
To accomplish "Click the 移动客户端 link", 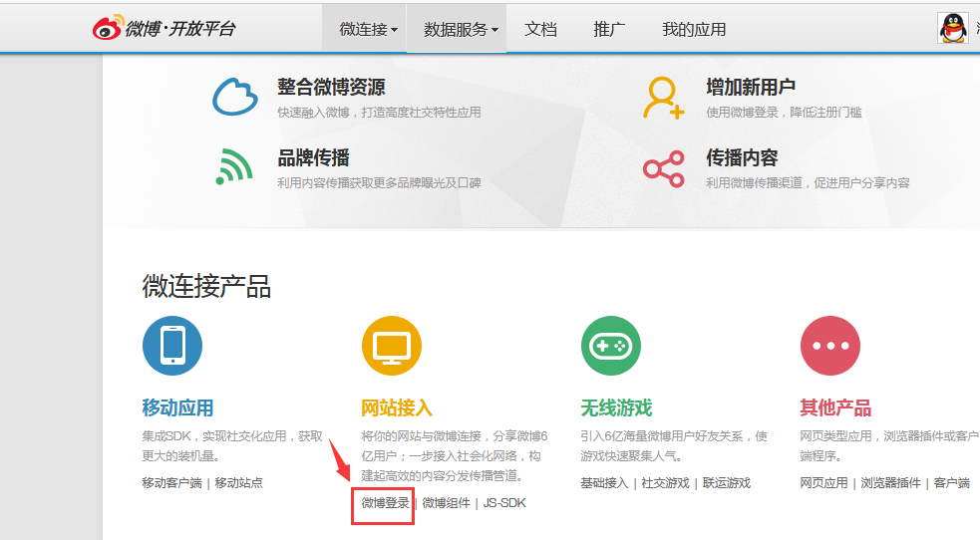I will point(171,483).
